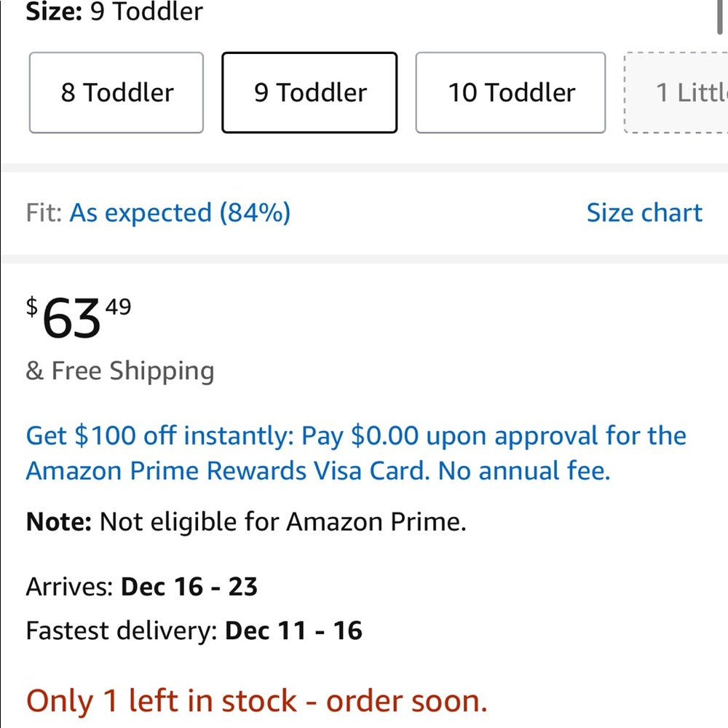The image size is (728, 728).
Task: Click the "Only 1 left in stock" warning
Action: click(256, 700)
